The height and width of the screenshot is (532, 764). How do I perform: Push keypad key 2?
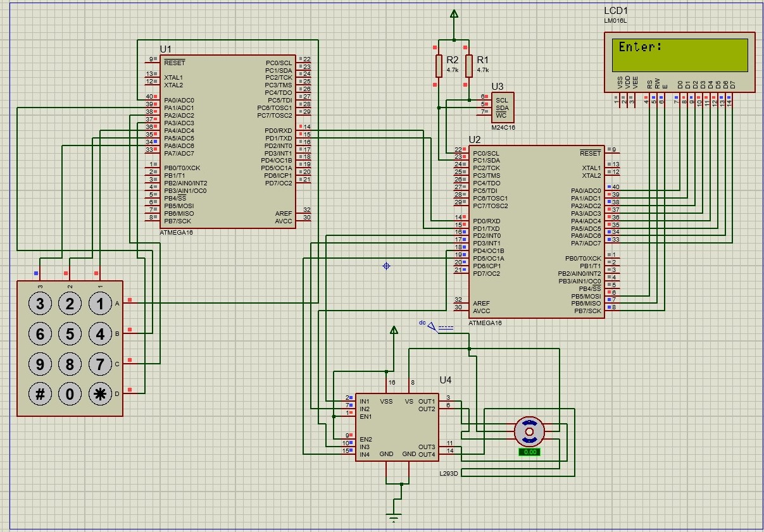tap(70, 304)
